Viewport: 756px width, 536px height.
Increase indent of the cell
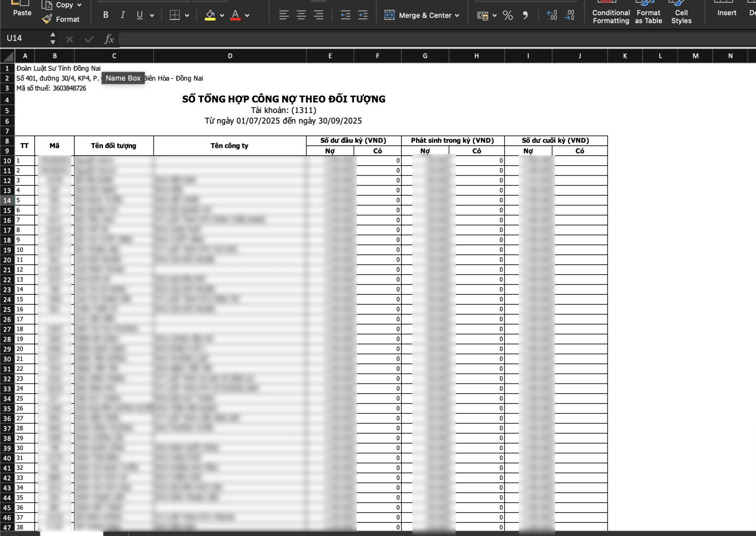(363, 15)
